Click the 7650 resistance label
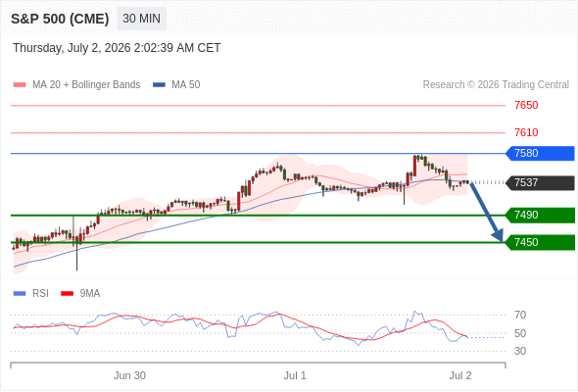Screen dimensions: 578x392 [x=526, y=106]
